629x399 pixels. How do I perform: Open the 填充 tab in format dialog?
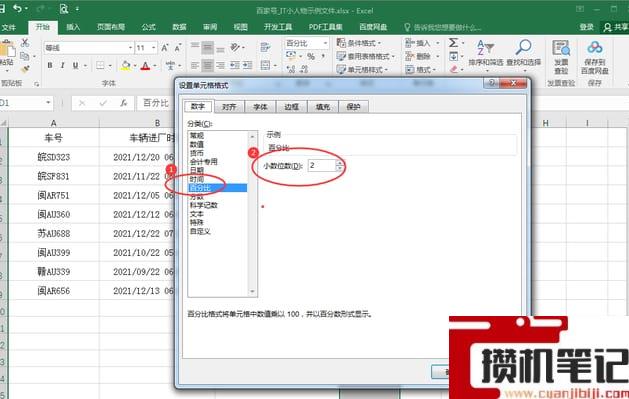323,107
